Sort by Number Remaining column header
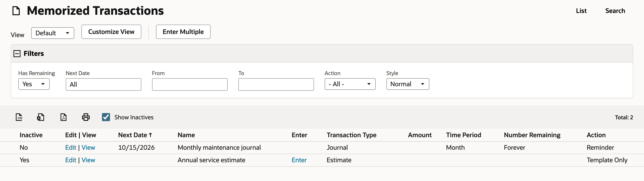Viewport: 644px width, 181px height. 532,135
